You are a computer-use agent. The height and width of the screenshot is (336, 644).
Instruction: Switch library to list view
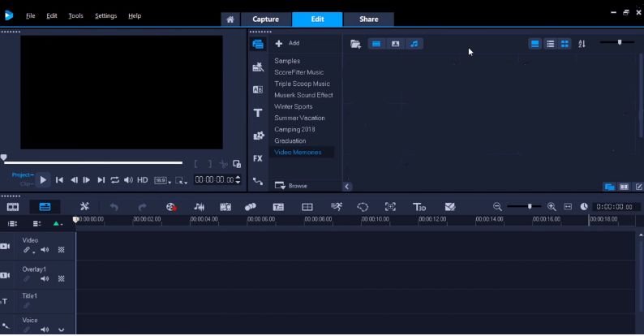pyautogui.click(x=551, y=44)
